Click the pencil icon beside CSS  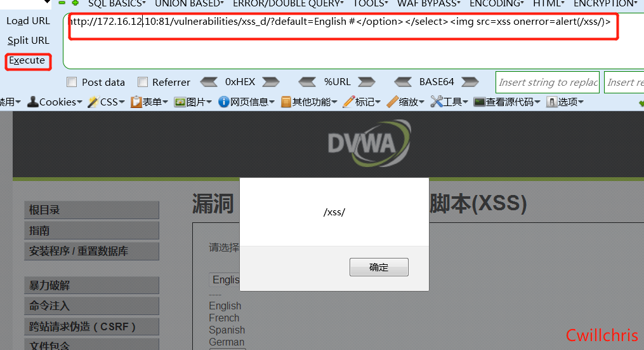[x=93, y=102]
